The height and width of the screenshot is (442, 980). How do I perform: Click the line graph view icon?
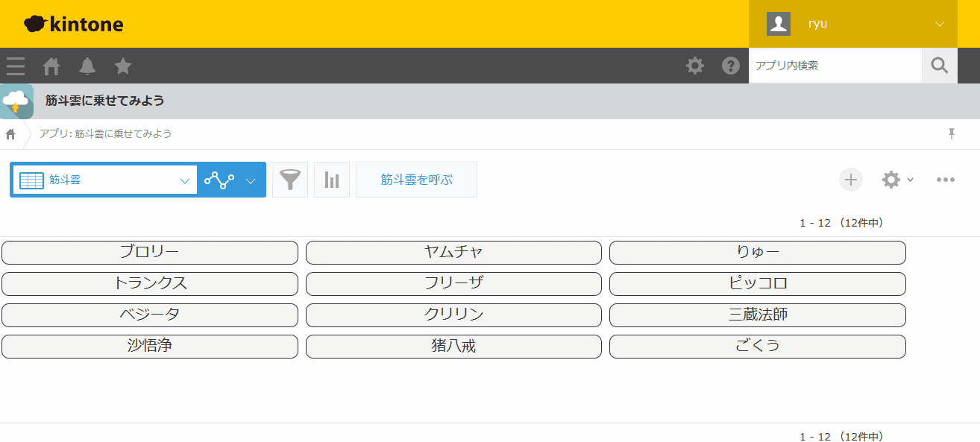[219, 180]
